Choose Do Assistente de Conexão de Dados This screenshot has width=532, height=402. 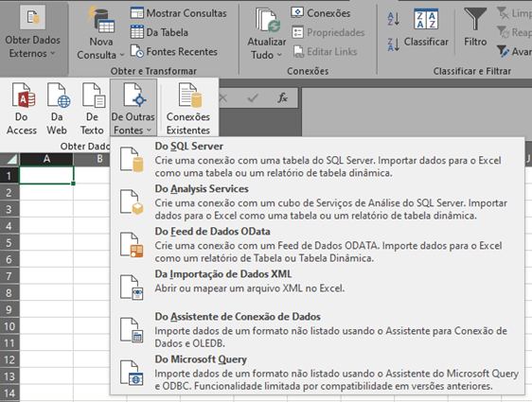pos(317,330)
